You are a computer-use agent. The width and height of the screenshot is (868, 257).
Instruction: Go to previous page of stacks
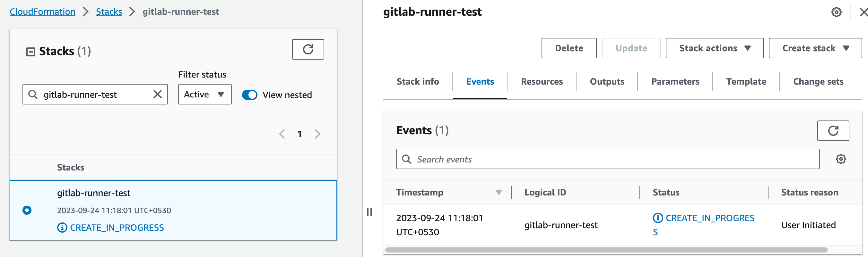(x=282, y=134)
